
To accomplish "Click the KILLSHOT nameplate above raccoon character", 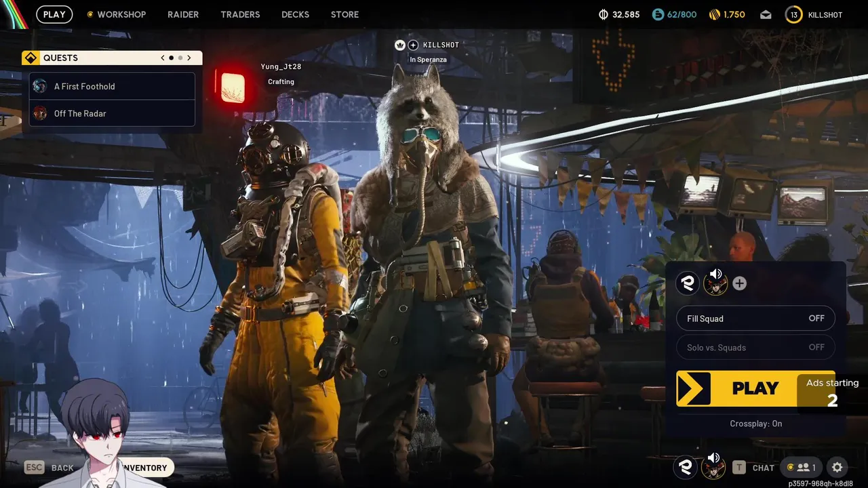I will [441, 45].
